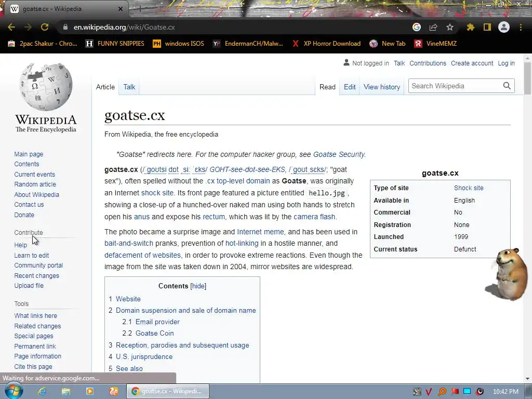
Task: Open the Goatse Security link
Action: coord(339,154)
